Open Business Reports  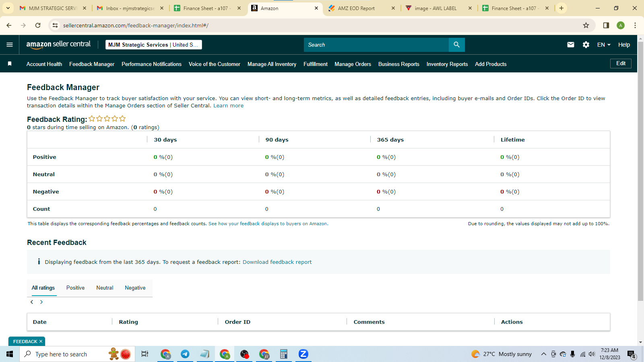point(399,64)
